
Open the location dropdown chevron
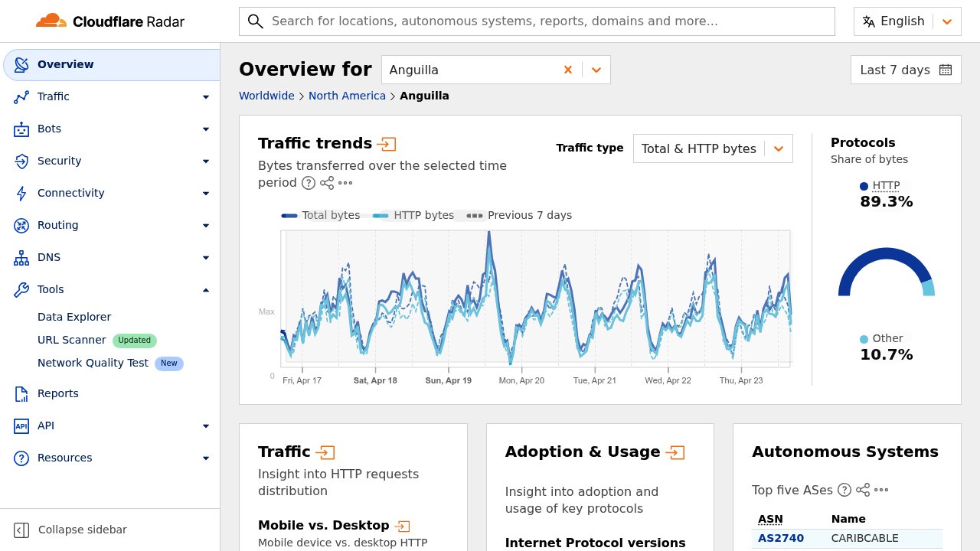pos(596,70)
